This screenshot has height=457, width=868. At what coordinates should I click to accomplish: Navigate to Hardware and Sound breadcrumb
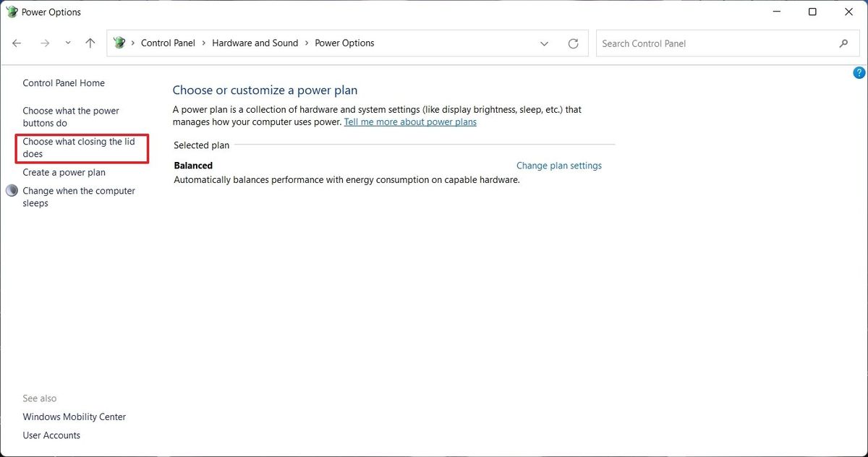255,43
